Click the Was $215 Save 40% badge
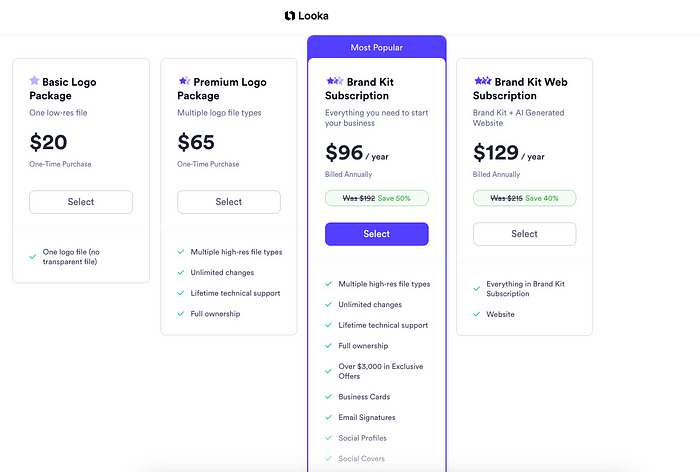700x472 pixels. click(x=524, y=198)
